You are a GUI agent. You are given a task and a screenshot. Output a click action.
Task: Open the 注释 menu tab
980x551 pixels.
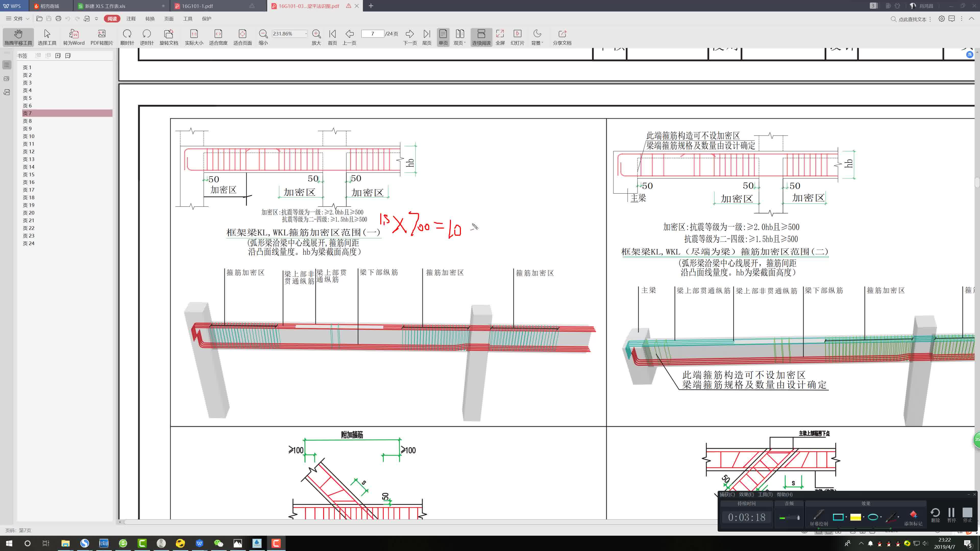click(131, 19)
